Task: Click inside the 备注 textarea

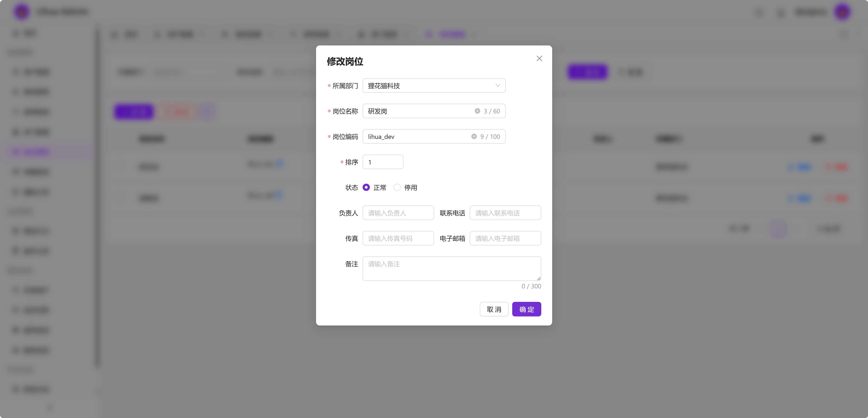Action: pyautogui.click(x=452, y=268)
